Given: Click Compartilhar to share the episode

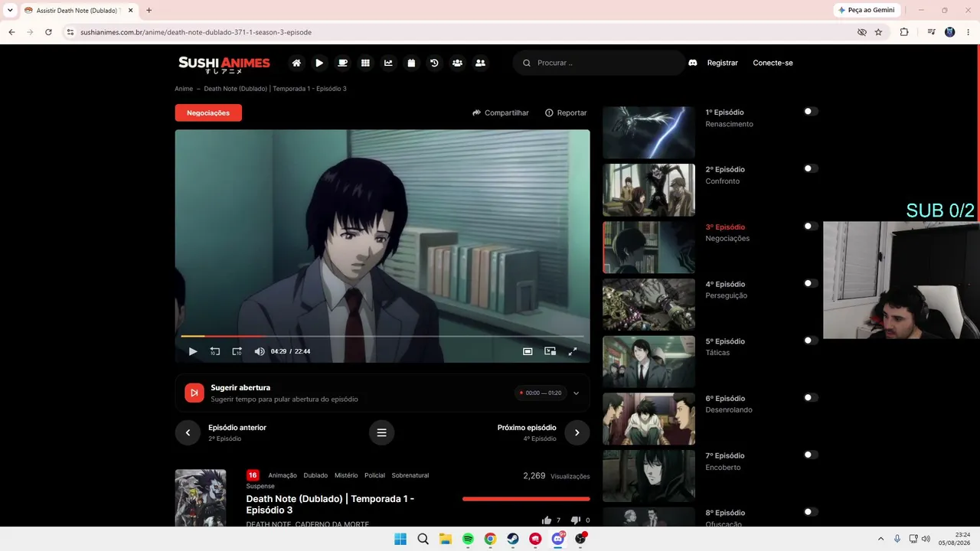Looking at the screenshot, I should pos(501,112).
